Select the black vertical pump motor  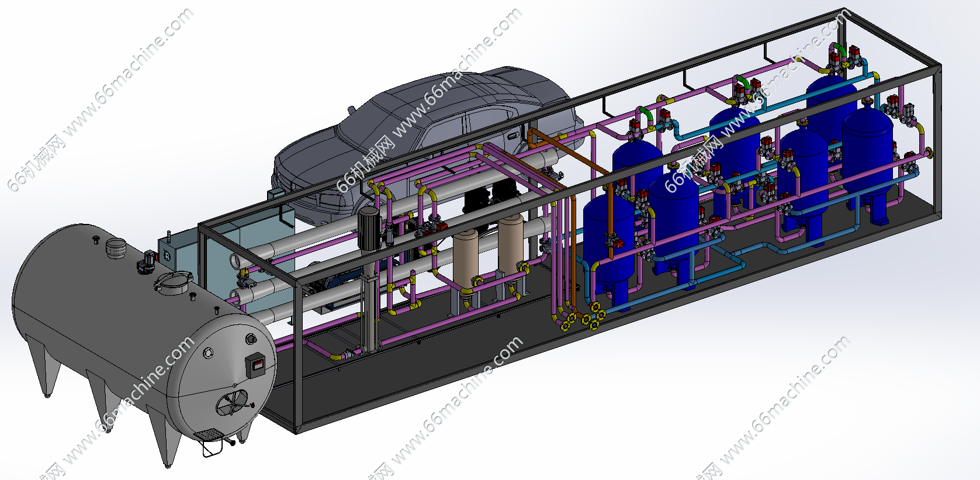click(369, 228)
